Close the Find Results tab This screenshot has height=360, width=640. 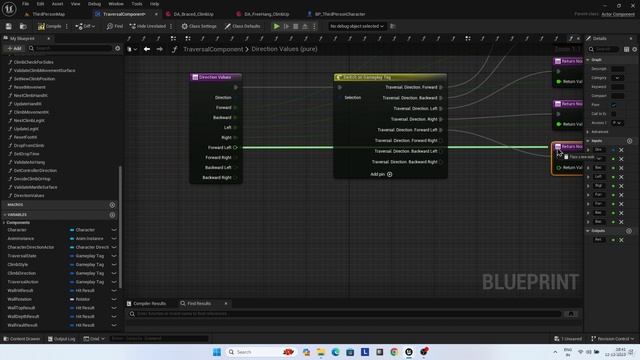pyautogui.click(x=226, y=304)
